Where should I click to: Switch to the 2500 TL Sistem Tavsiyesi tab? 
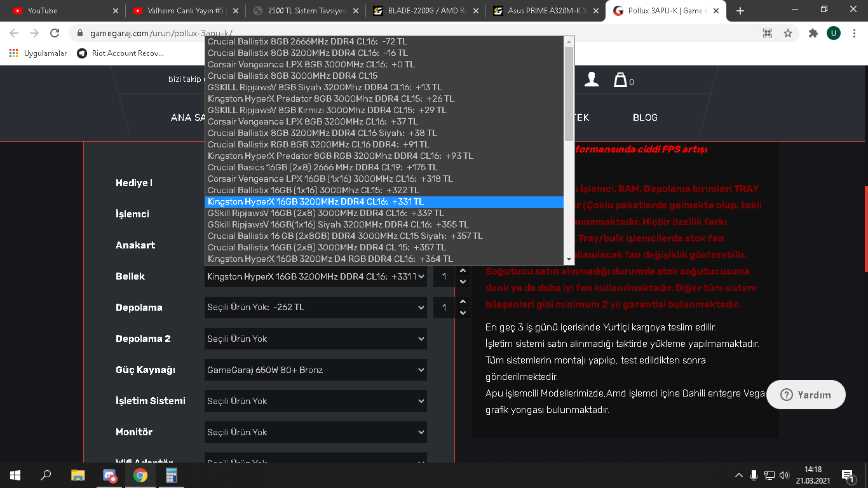point(304,11)
